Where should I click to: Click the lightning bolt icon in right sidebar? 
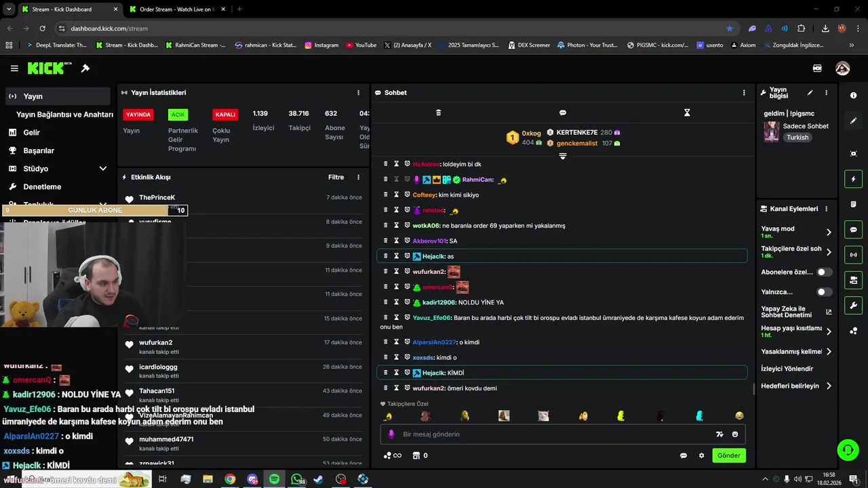pyautogui.click(x=853, y=179)
